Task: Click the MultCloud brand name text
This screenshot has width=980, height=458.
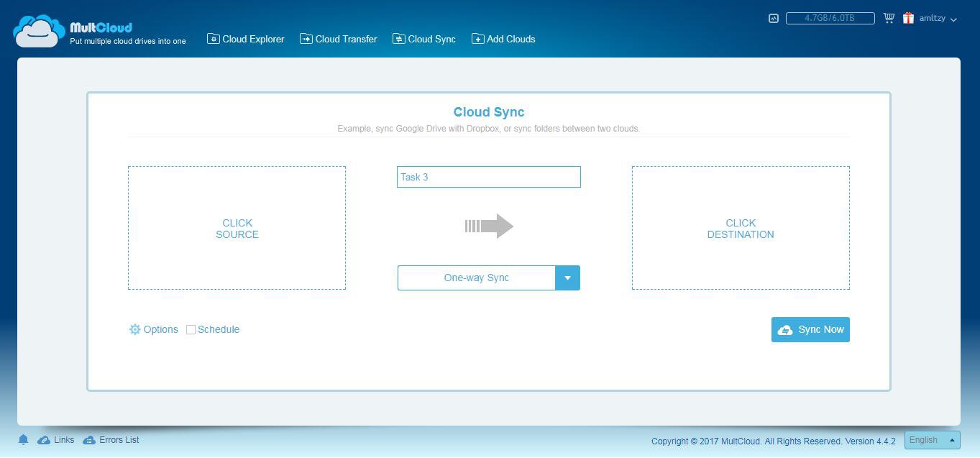Action: 101,27
